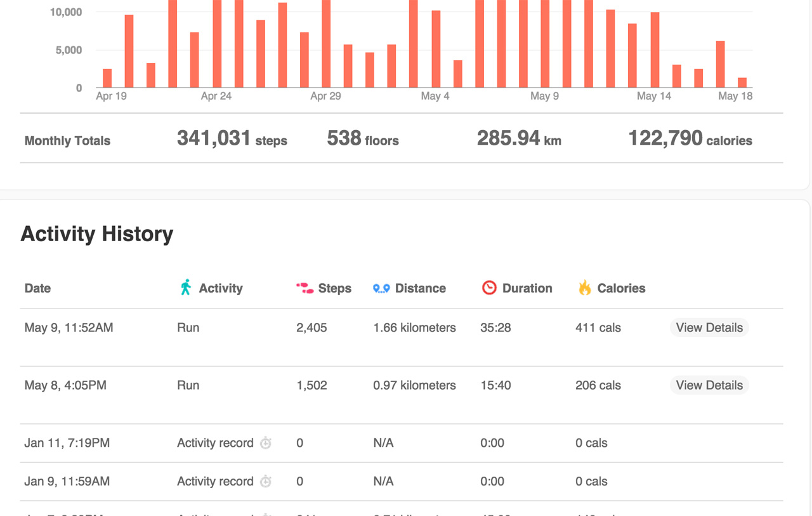Viewport: 812px width, 516px height.
Task: Click the 341,031 steps total
Action: (x=232, y=138)
